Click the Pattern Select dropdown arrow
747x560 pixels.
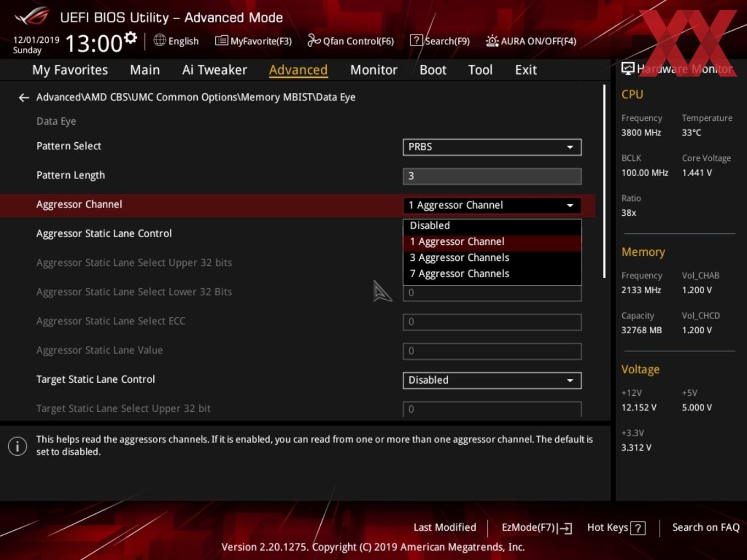pyautogui.click(x=570, y=147)
